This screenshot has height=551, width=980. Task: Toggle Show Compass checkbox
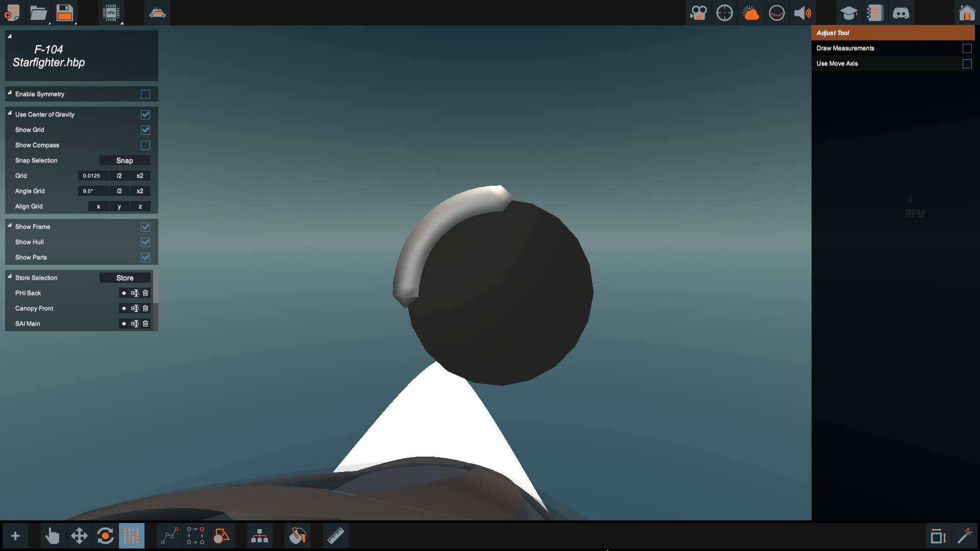(x=145, y=145)
